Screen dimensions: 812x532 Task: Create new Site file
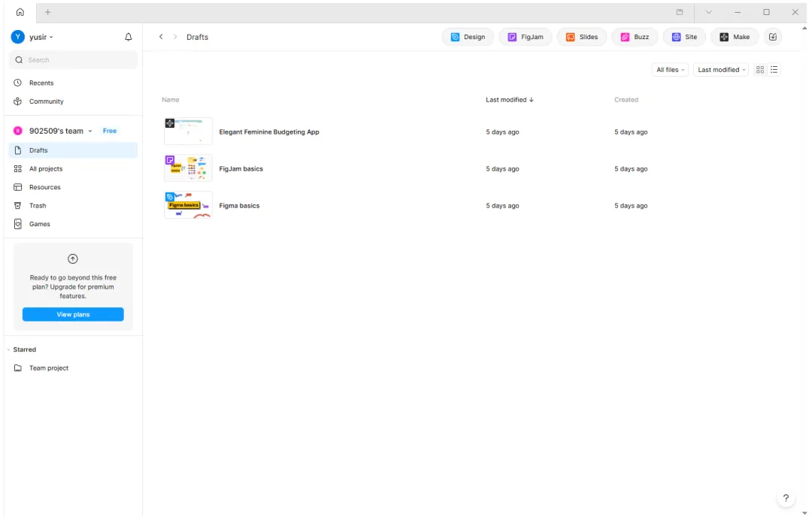point(685,37)
